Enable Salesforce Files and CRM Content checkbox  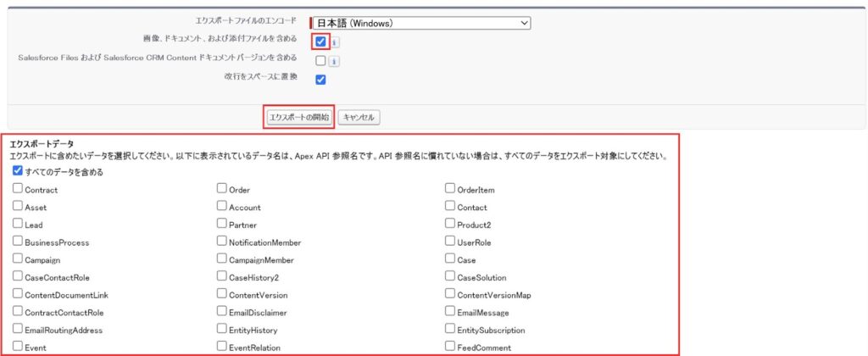(x=320, y=61)
